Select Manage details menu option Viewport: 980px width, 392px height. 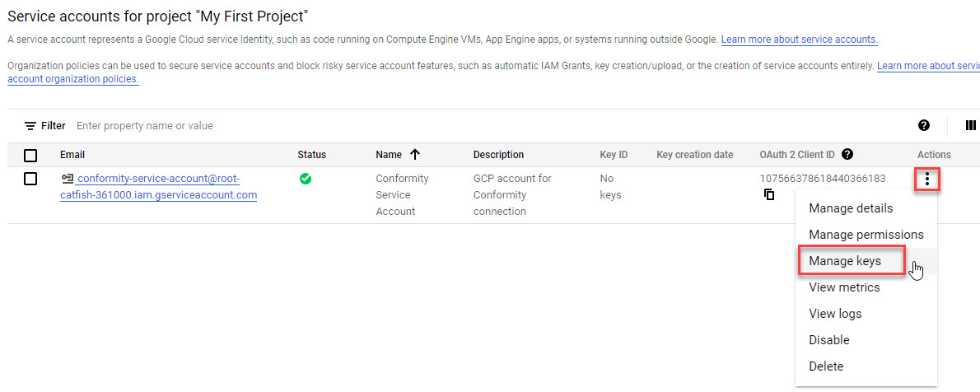[851, 208]
